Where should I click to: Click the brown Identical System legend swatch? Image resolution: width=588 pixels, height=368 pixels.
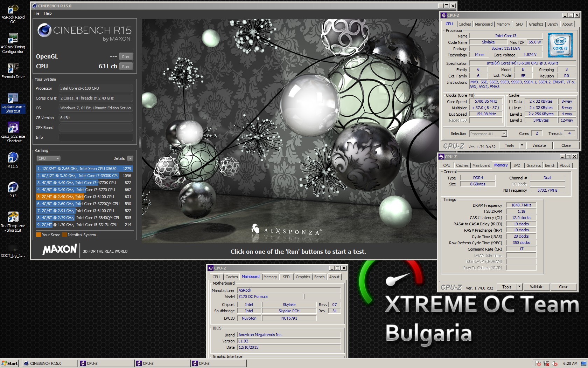(64, 235)
